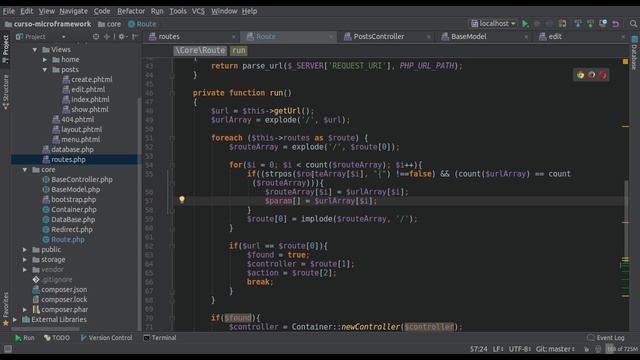This screenshot has width=640, height=360.
Task: Select PostsController's sibling file BaseController.php
Action: tap(82, 180)
